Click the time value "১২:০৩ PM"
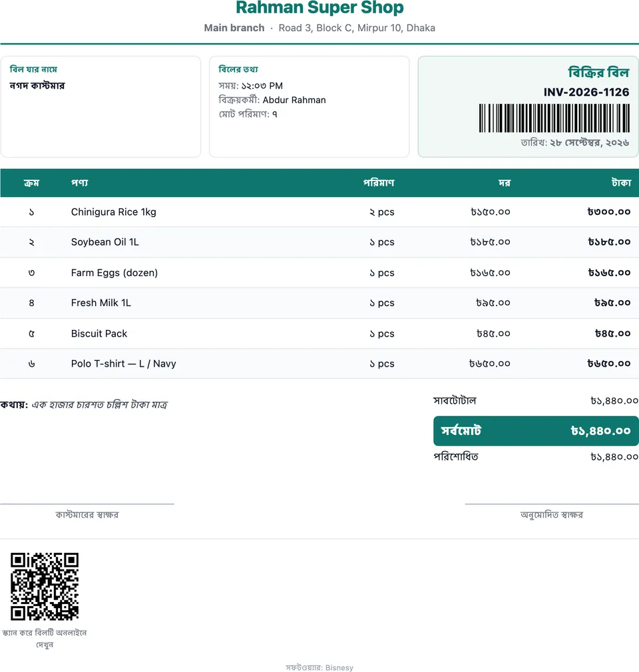 (262, 86)
